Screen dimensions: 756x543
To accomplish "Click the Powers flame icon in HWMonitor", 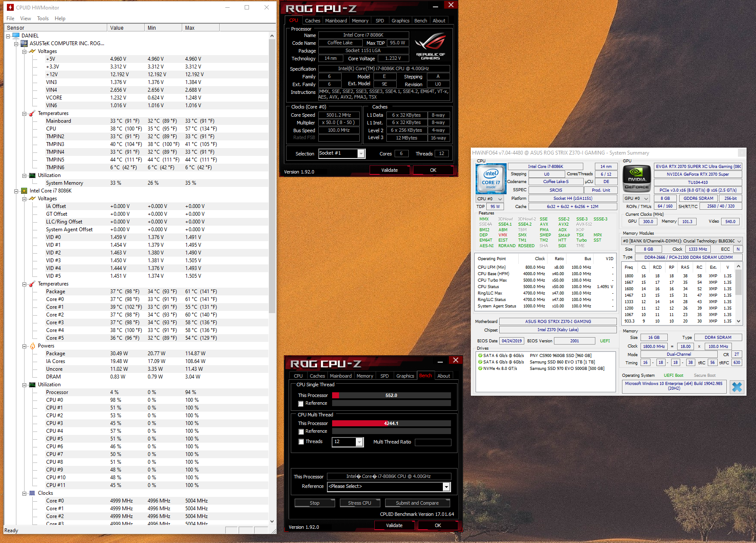I will [x=32, y=346].
